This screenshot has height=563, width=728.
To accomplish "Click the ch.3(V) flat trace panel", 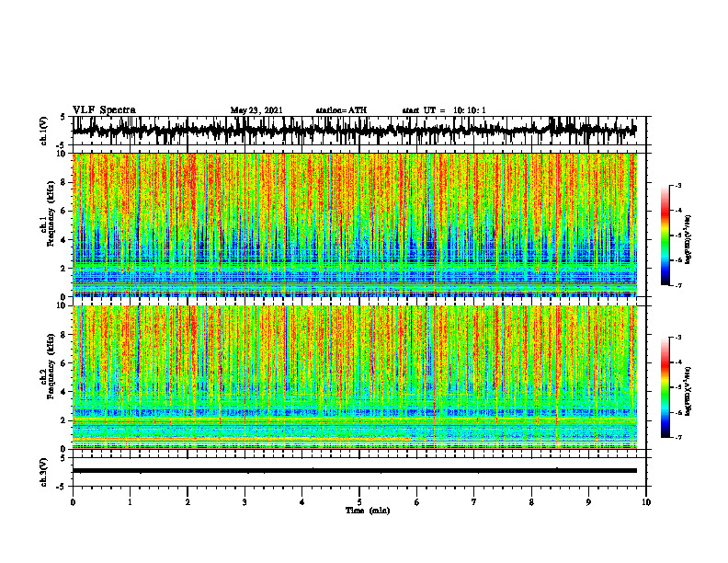I will [x=359, y=472].
